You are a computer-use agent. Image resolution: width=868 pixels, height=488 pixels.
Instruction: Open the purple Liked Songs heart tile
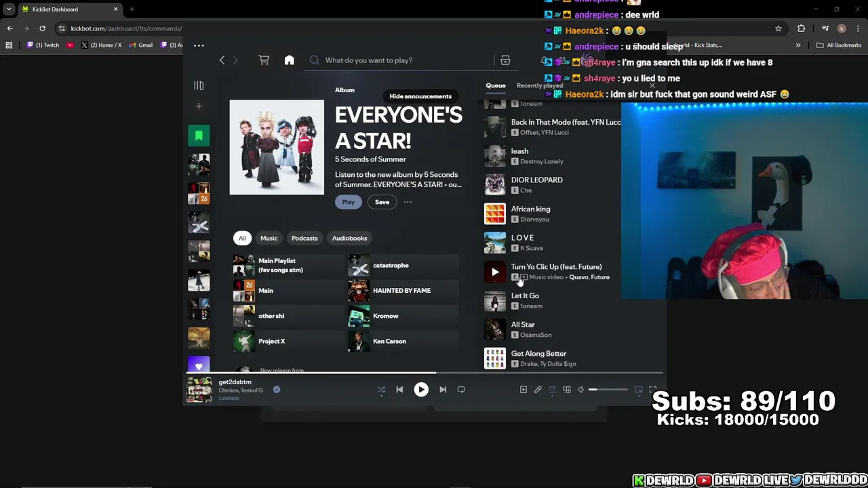[199, 365]
